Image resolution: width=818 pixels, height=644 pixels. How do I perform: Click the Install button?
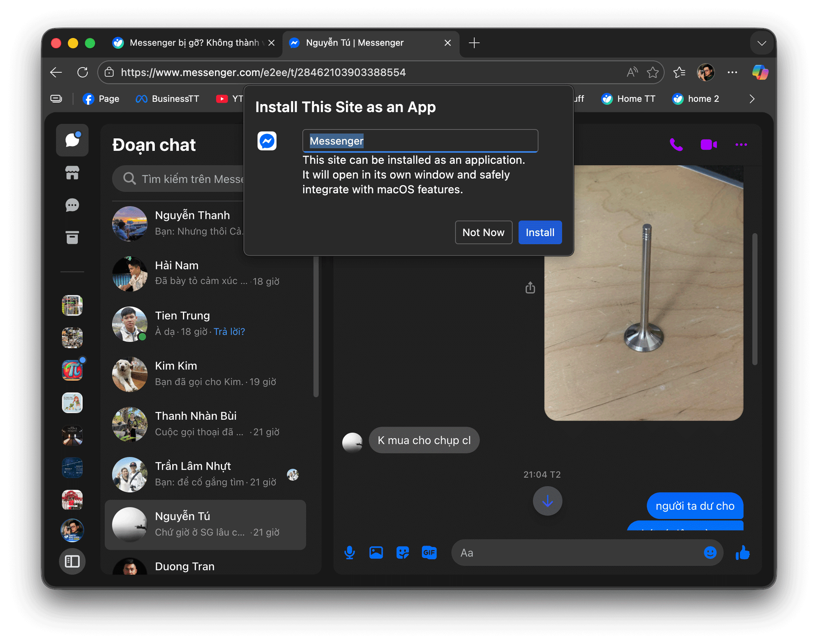(540, 233)
